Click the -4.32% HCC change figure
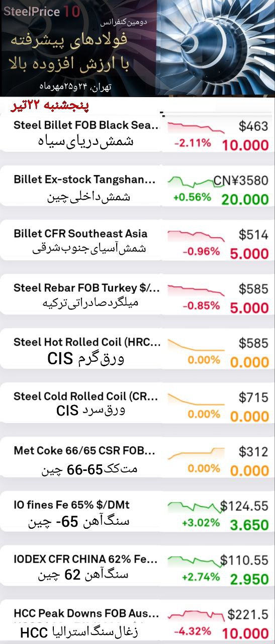The width and height of the screenshot is (275, 644). tap(193, 631)
